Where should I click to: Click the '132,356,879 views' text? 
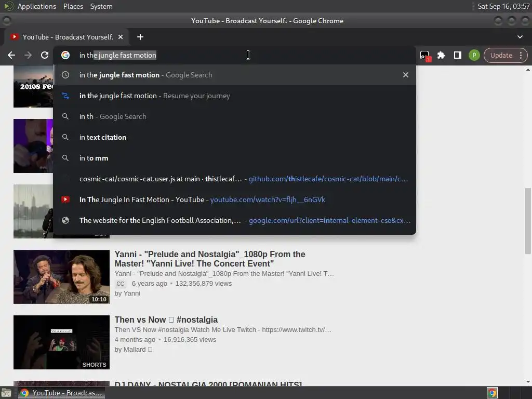pos(204,284)
